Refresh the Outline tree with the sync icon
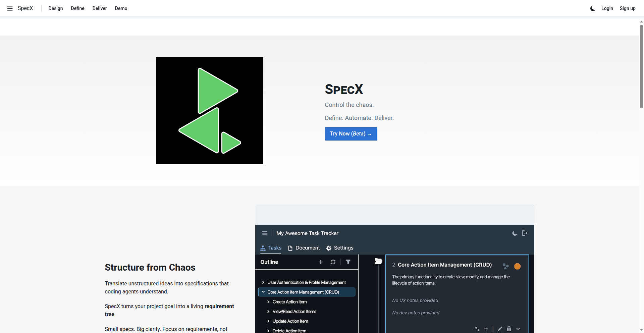Viewport: 644px width, 333px height. click(333, 262)
